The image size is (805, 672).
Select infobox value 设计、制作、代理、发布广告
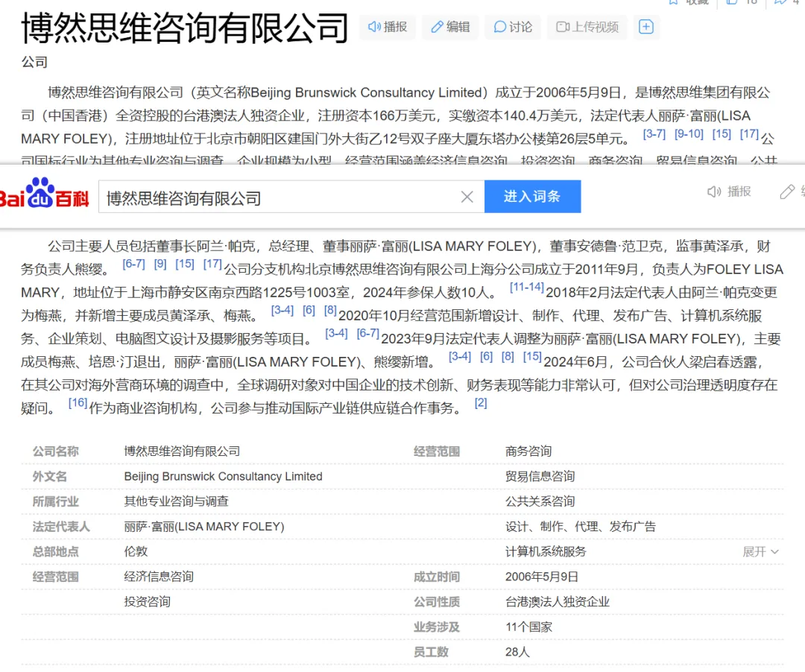tap(581, 527)
